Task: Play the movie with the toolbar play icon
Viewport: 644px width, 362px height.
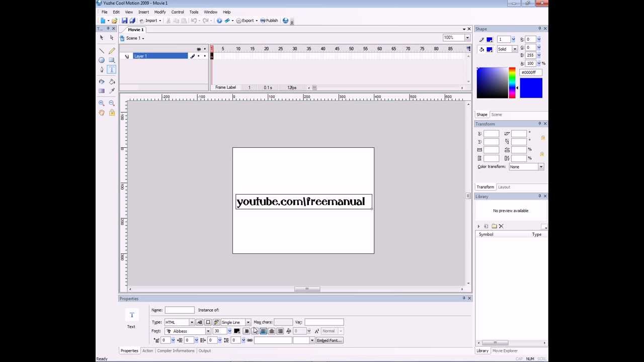Action: 219,21
